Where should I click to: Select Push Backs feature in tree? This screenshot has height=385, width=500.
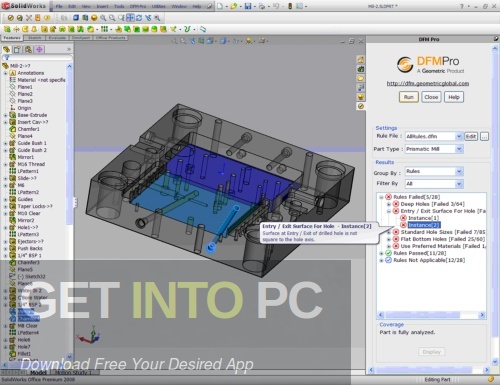tap(30, 248)
